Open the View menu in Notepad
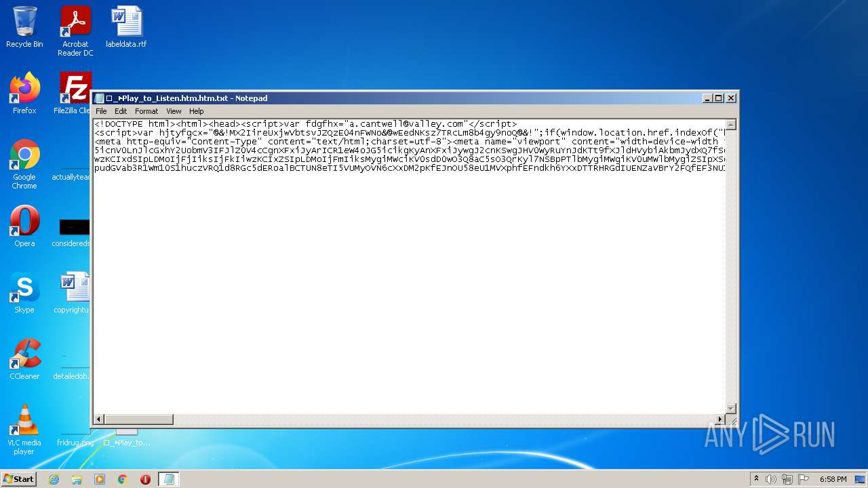 (174, 111)
